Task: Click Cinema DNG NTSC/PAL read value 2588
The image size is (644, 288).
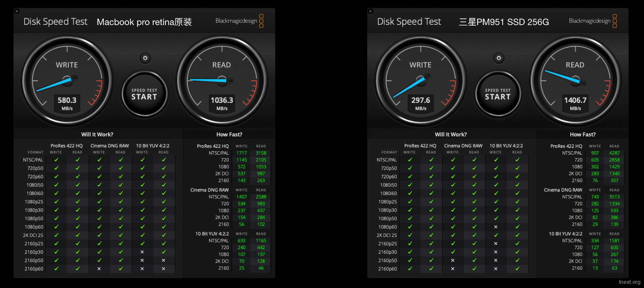Action: (x=261, y=197)
